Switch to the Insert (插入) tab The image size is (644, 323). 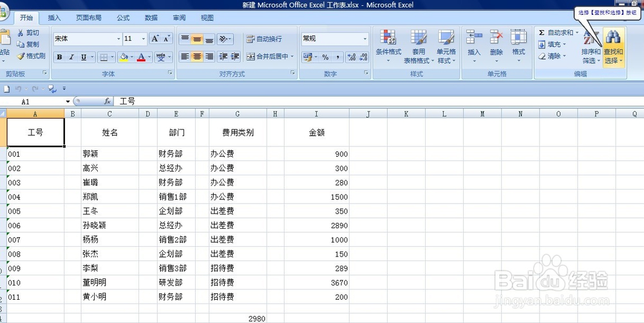tap(54, 17)
